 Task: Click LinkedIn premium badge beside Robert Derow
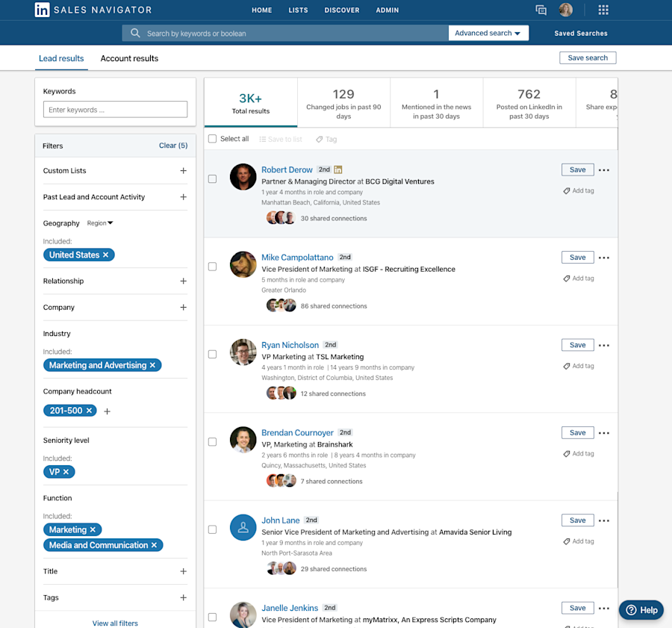pyautogui.click(x=337, y=170)
